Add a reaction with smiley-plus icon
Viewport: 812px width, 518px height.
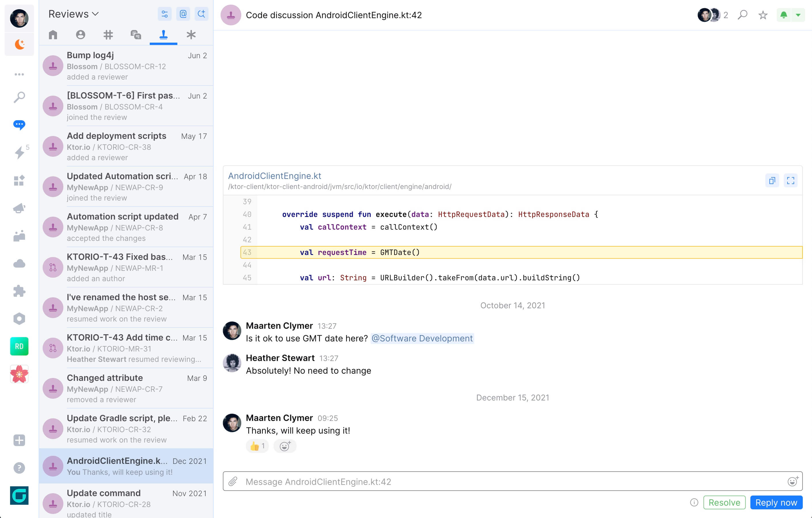coord(285,446)
